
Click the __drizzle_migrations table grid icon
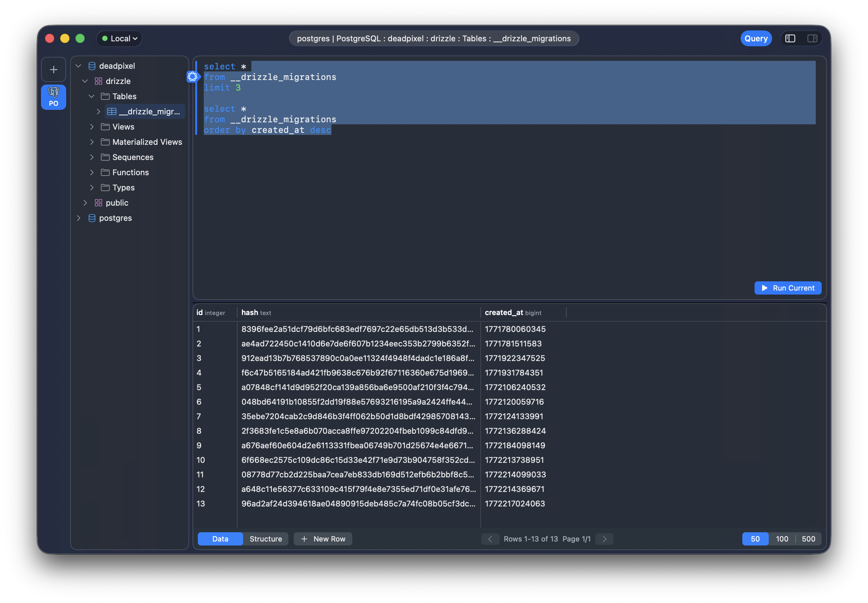pos(111,111)
